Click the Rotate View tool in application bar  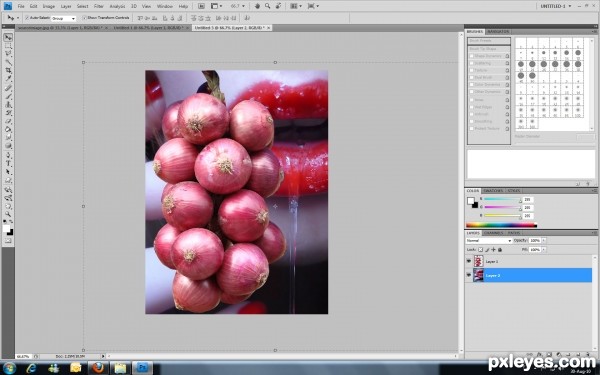pyautogui.click(x=278, y=6)
